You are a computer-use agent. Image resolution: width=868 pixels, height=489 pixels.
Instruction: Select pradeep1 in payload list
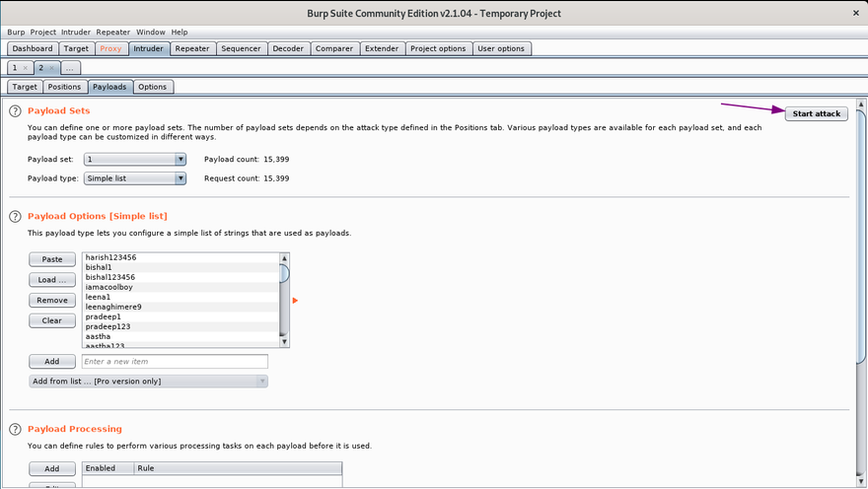181,317
